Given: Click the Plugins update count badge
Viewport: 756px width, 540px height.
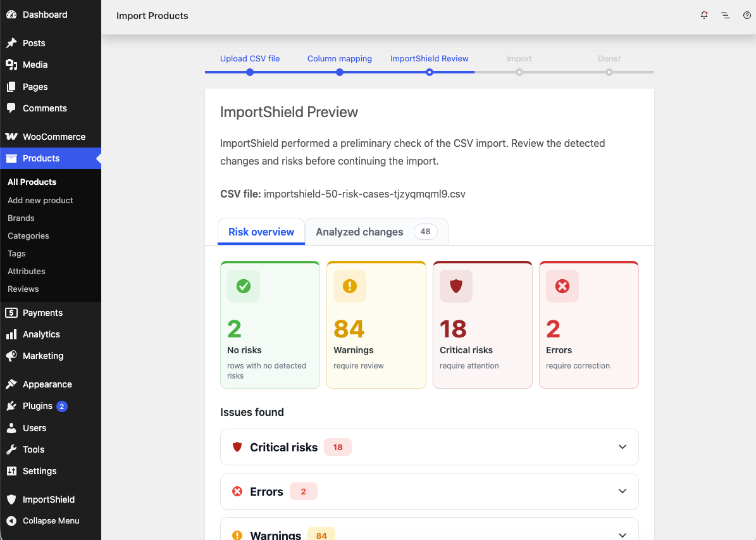Looking at the screenshot, I should pos(62,406).
